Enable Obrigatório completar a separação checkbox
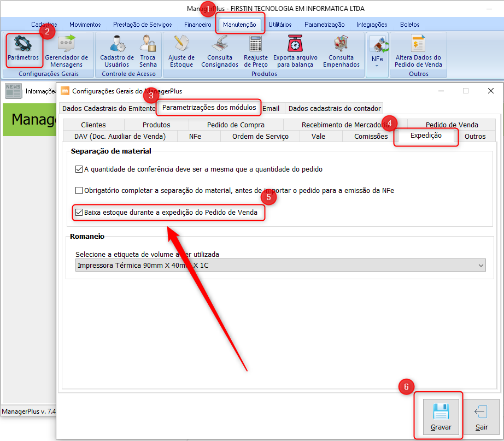The image size is (504, 441). 79,191
